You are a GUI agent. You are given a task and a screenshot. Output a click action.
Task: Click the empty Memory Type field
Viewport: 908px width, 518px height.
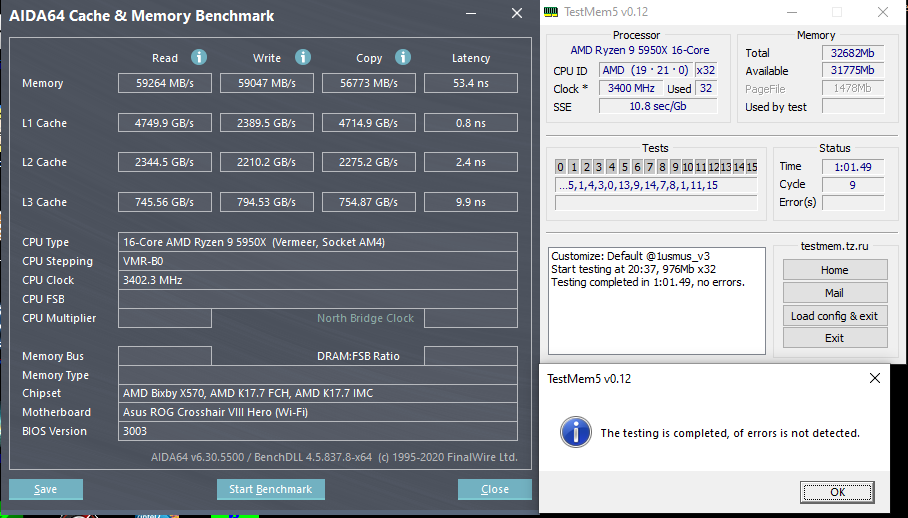click(x=318, y=375)
